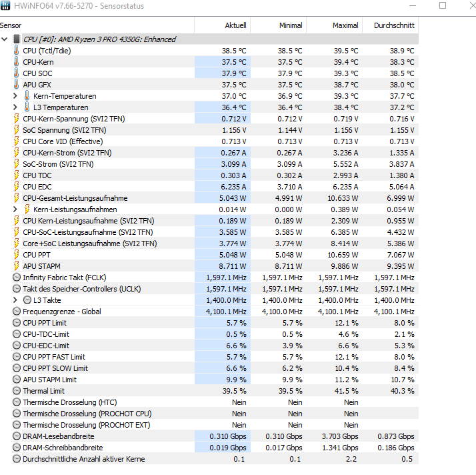476x475 pixels.
Task: Click clock icon of DRAM-Lesebandbreite
Action: coord(17,436)
